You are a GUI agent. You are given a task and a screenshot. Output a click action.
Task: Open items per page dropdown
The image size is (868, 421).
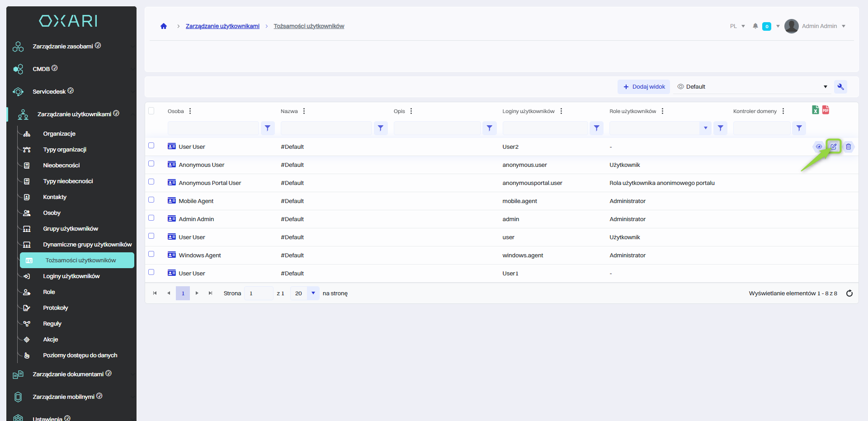[x=313, y=293]
